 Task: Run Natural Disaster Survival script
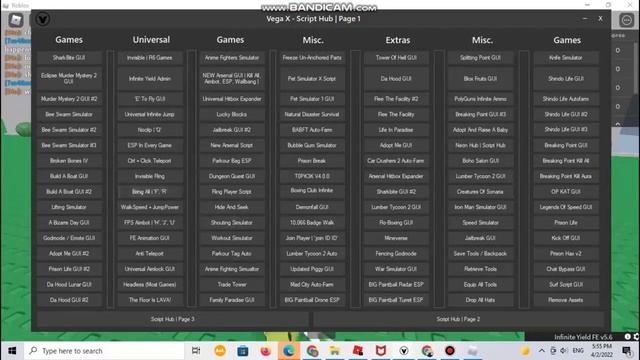312,114
